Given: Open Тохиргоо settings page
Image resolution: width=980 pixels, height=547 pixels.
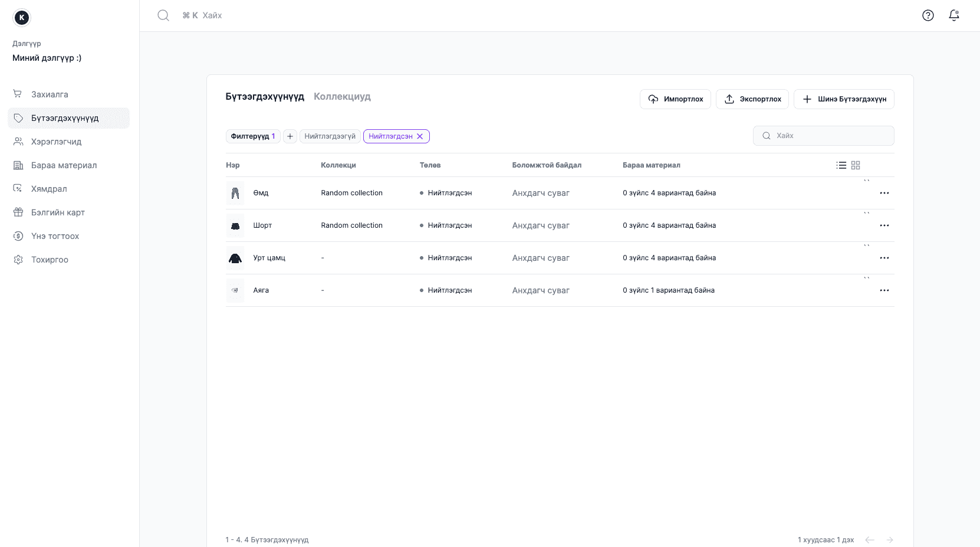Looking at the screenshot, I should 68,260.
